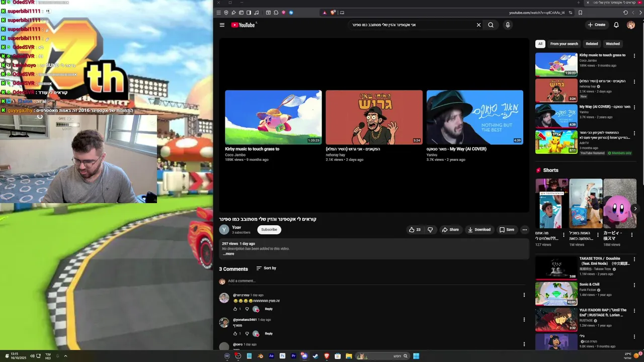Open Sort by comments dropdown

coord(266,268)
